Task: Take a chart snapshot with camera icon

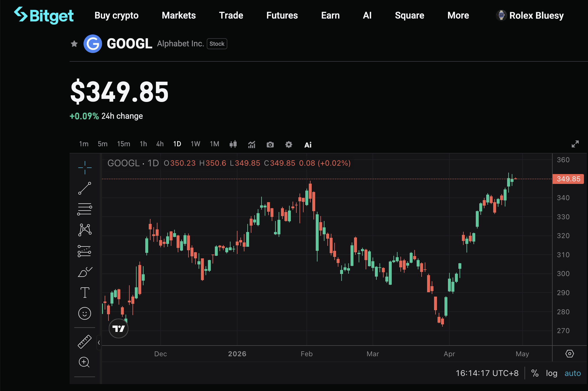Action: pyautogui.click(x=270, y=145)
